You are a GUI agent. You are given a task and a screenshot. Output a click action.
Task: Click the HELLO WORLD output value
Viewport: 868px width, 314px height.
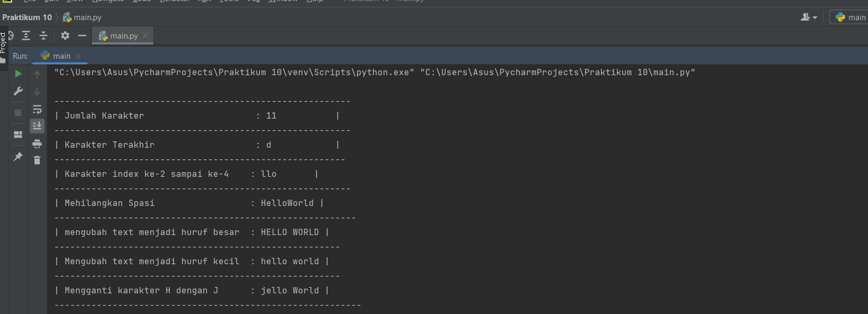290,232
